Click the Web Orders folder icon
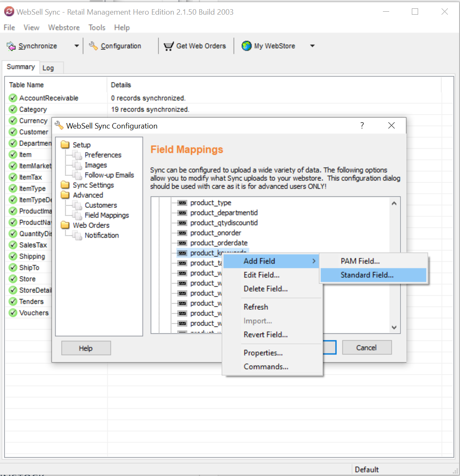Viewport: 460px width, 476px height. click(x=65, y=225)
